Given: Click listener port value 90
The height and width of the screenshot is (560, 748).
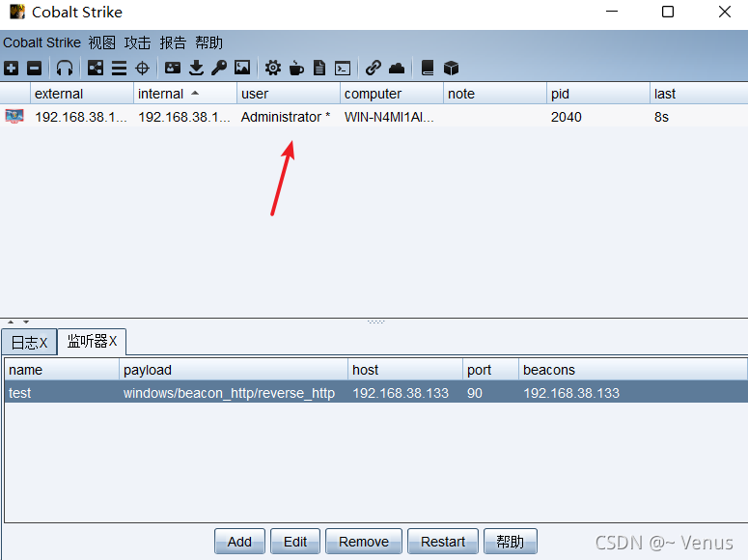Looking at the screenshot, I should (475, 393).
